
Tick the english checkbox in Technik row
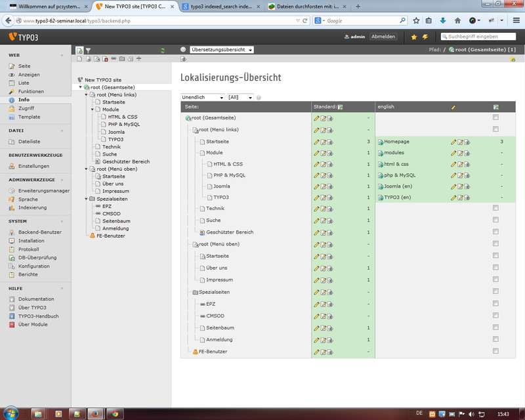[495, 208]
